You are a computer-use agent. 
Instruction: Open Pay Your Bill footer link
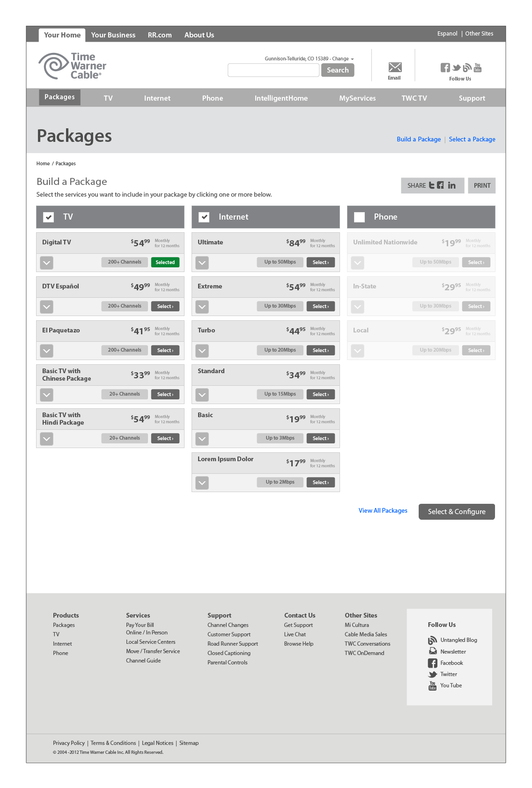tap(140, 625)
